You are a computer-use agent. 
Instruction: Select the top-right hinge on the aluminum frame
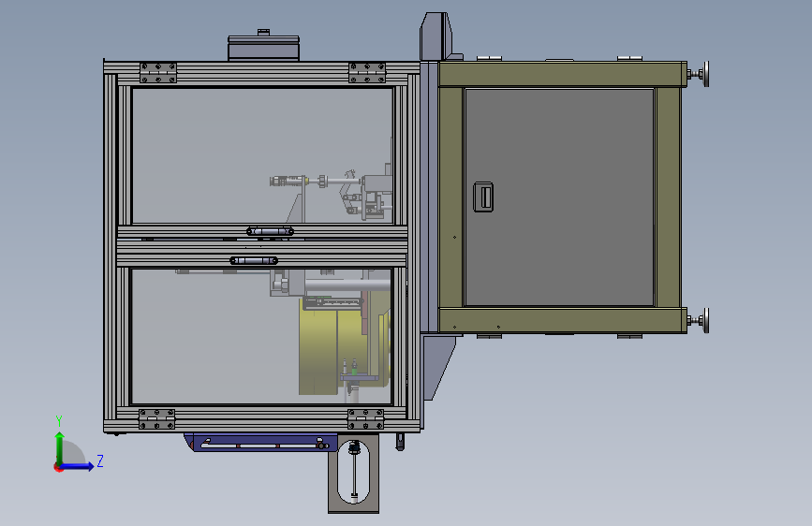[x=367, y=73]
